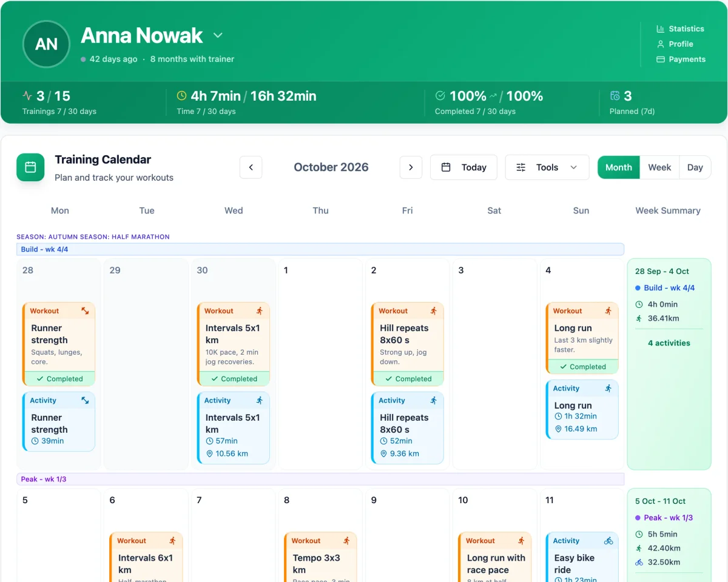Open the Hill repeats 8x60 s workout card
This screenshot has height=582, width=728.
click(408, 344)
